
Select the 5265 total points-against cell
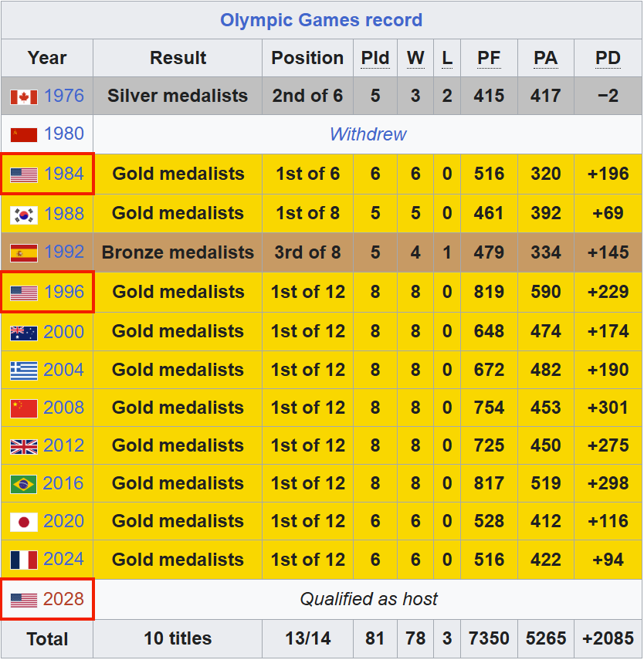pyautogui.click(x=546, y=638)
